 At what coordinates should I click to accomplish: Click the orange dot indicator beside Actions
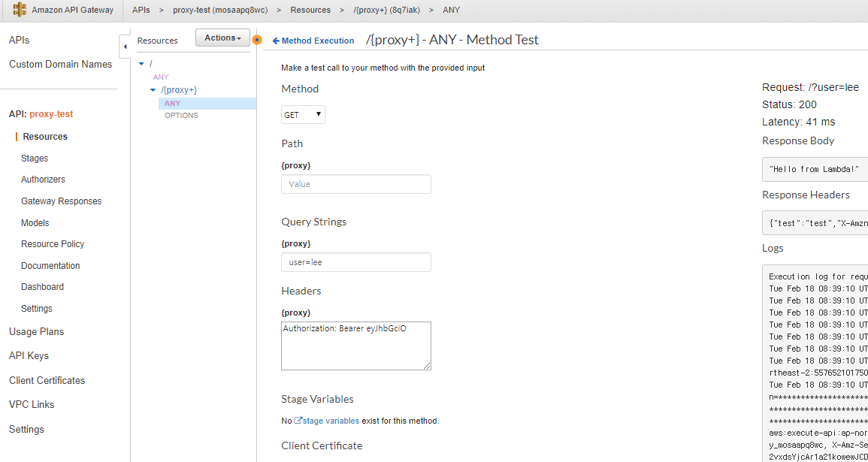pyautogui.click(x=257, y=40)
